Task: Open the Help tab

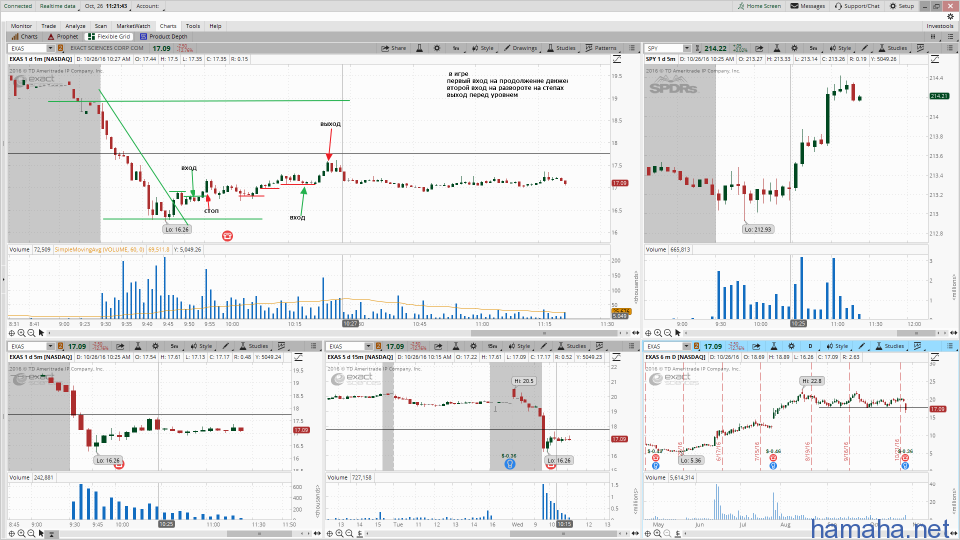Action: [x=215, y=26]
